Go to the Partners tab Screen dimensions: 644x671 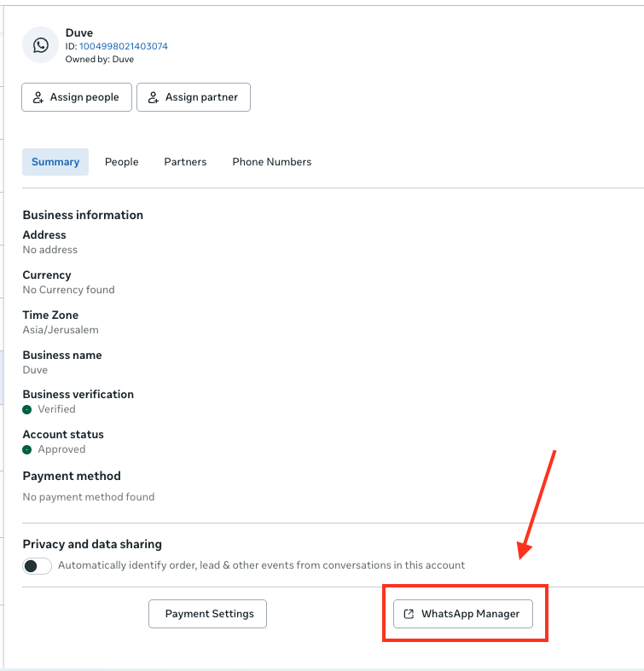coord(185,162)
